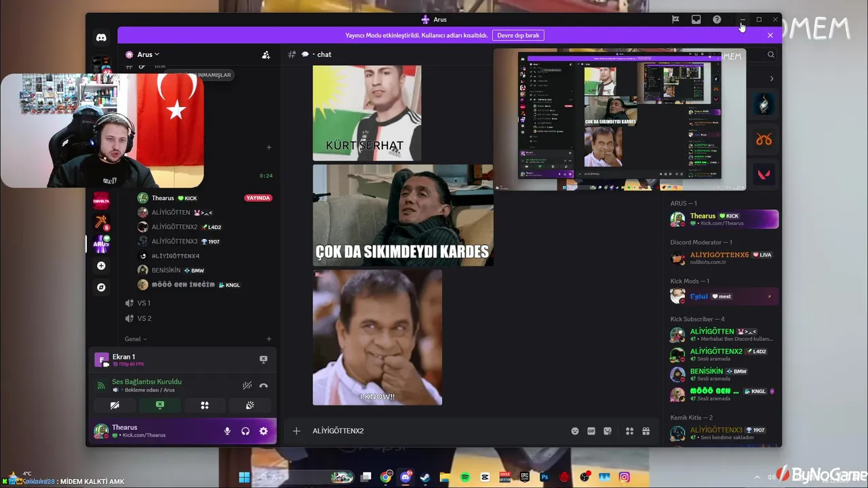Open Instagram from taskbar
The height and width of the screenshot is (488, 868).
[624, 477]
